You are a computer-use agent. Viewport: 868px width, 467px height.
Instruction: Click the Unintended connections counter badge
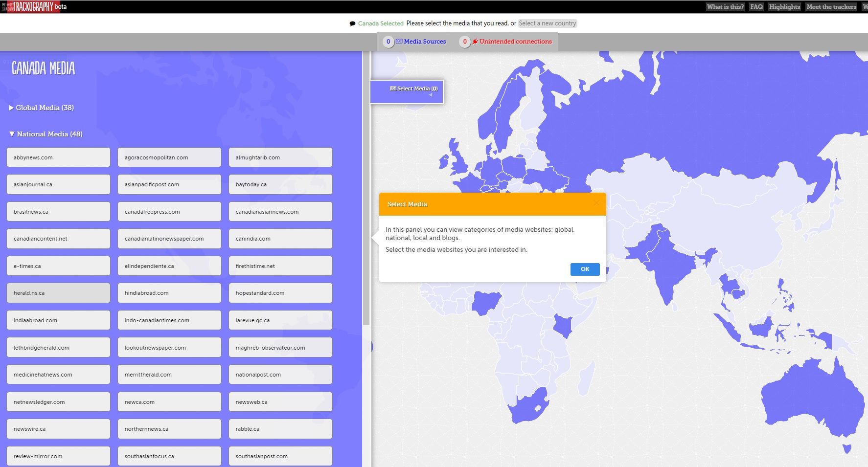point(465,42)
